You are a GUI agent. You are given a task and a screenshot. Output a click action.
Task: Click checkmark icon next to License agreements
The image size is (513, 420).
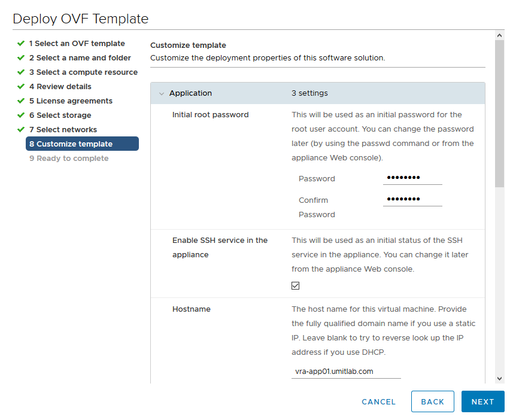coord(21,101)
